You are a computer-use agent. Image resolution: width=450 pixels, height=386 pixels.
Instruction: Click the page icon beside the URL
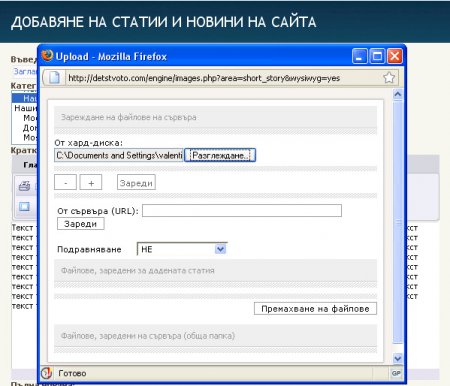coord(54,78)
